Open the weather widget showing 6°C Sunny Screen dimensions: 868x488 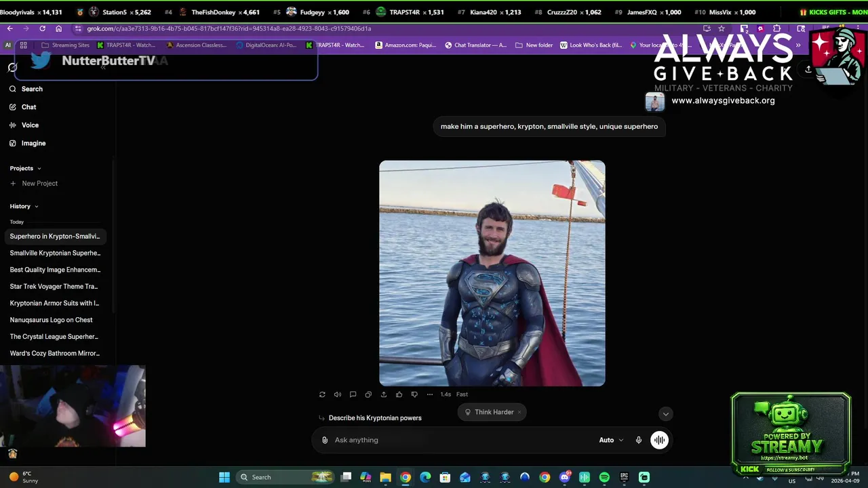24,477
